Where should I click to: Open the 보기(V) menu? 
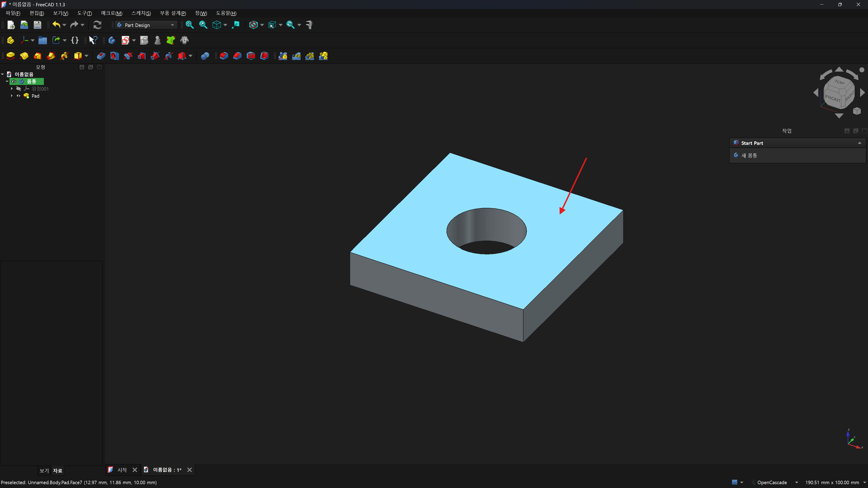click(61, 13)
